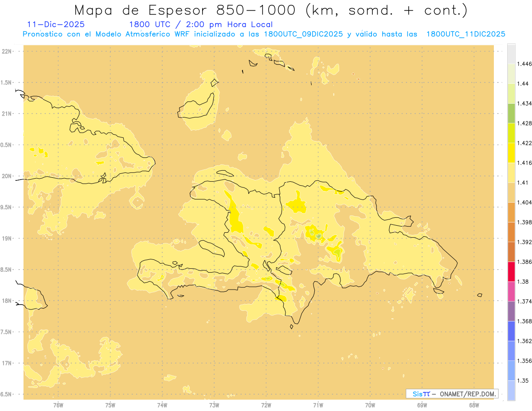This screenshot has height=411, width=532.
Task: Click the 68W longitude label
Action: point(474,405)
